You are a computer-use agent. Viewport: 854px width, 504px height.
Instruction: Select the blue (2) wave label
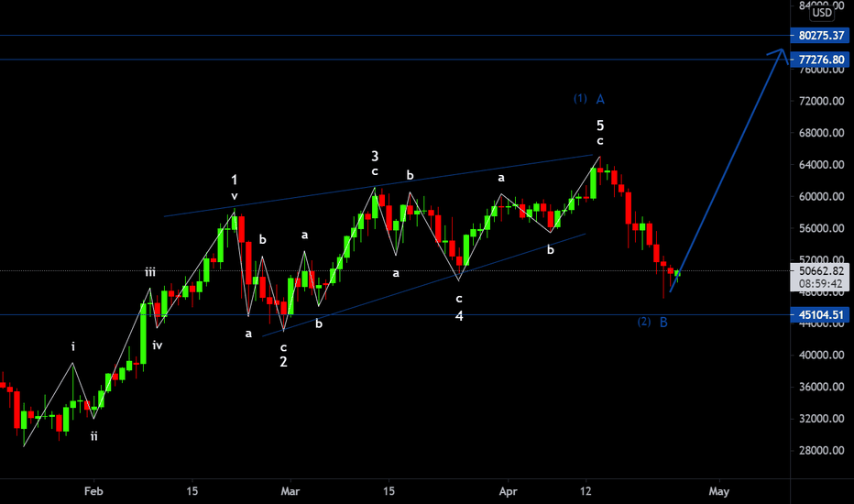[x=644, y=322]
